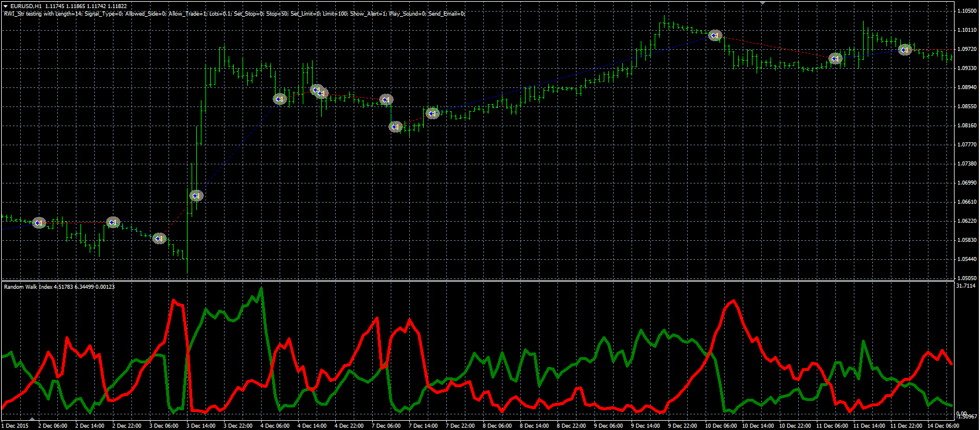Click the 31.7114 indicator scale value
Image resolution: width=980 pixels, height=430 pixels.
pyautogui.click(x=966, y=286)
